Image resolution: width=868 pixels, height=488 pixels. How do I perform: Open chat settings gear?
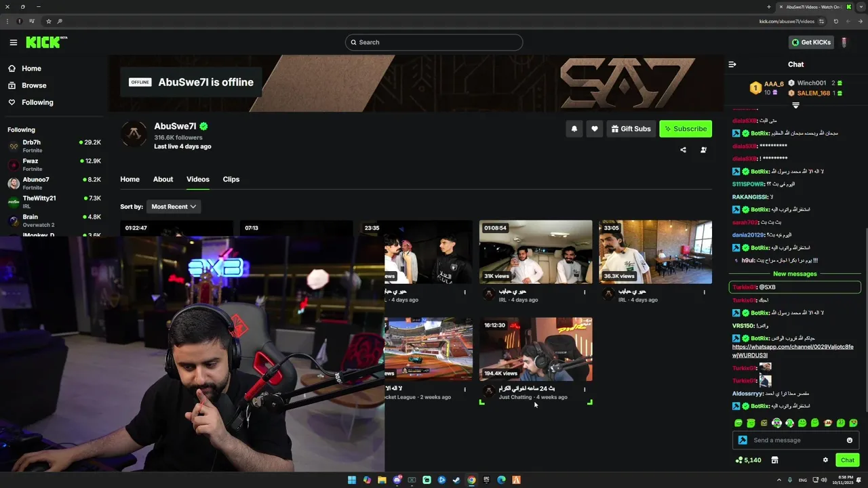[825, 460]
